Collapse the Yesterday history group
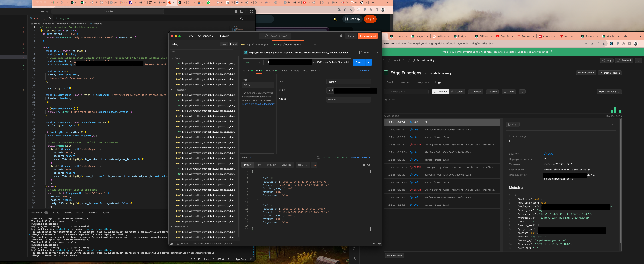The height and width of the screenshot is (264, 644). (x=172, y=90)
